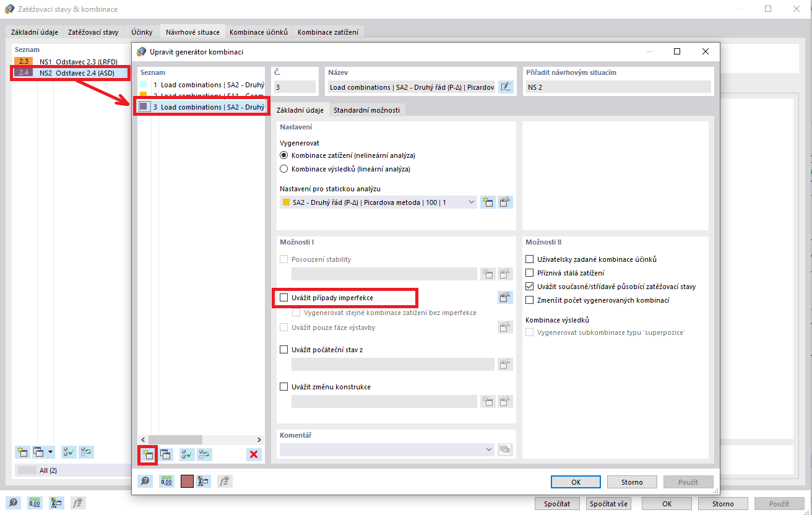The width and height of the screenshot is (812, 515).
Task: Create new structure modification icon
Action: (x=488, y=401)
